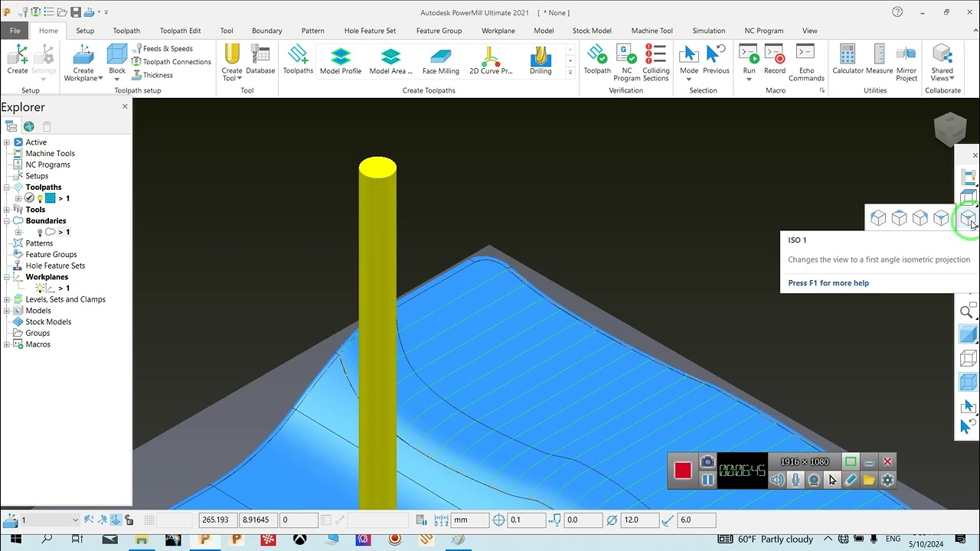Click the plain shaded view icon
Screen dimensions: 980x551
pos(968,334)
